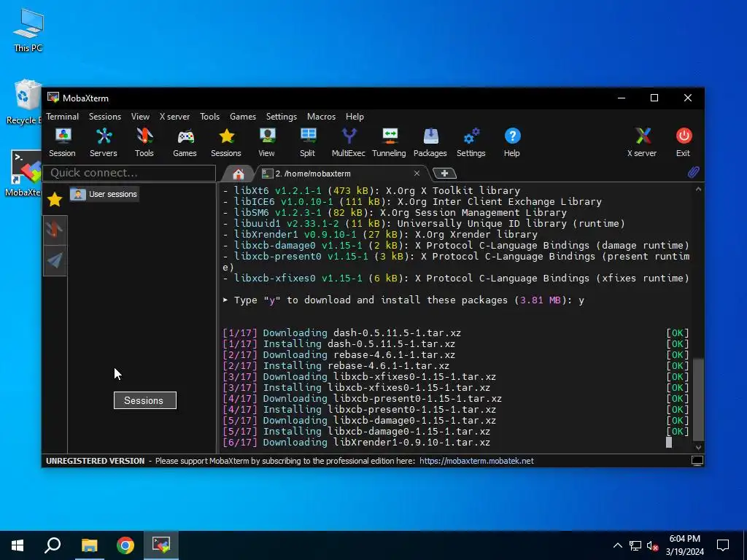Open the Macros paper-plane sidebar tab
This screenshot has width=747, height=560.
click(x=55, y=260)
